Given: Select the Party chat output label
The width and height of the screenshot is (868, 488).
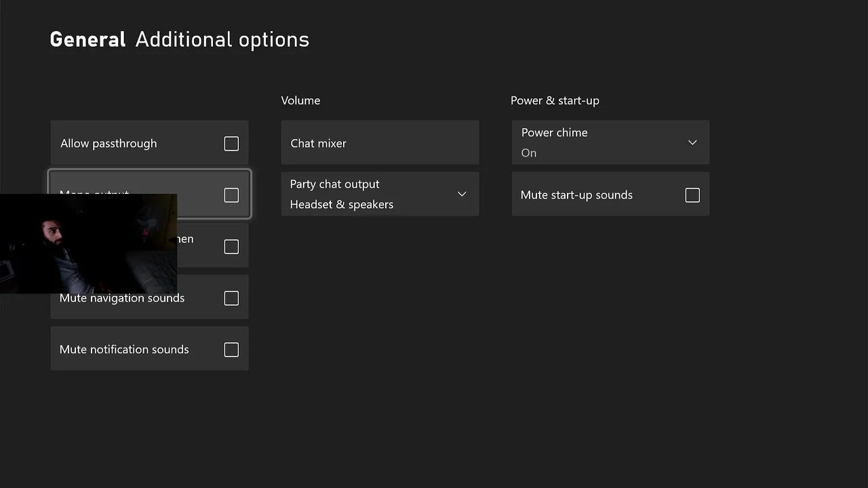Looking at the screenshot, I should [334, 184].
